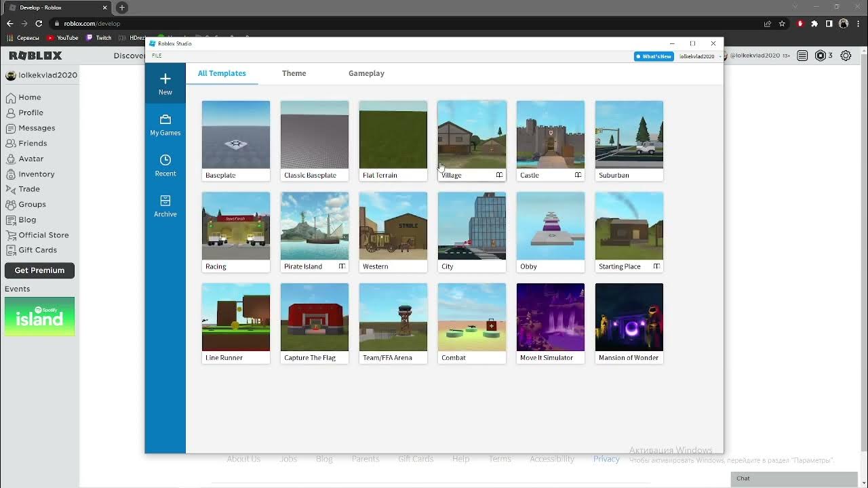Click the Roblox logo in website header
The width and height of the screenshot is (868, 488).
35,56
